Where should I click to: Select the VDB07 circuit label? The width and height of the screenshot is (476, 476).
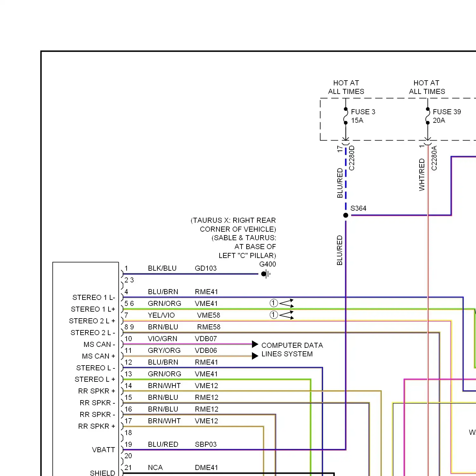tap(206, 339)
